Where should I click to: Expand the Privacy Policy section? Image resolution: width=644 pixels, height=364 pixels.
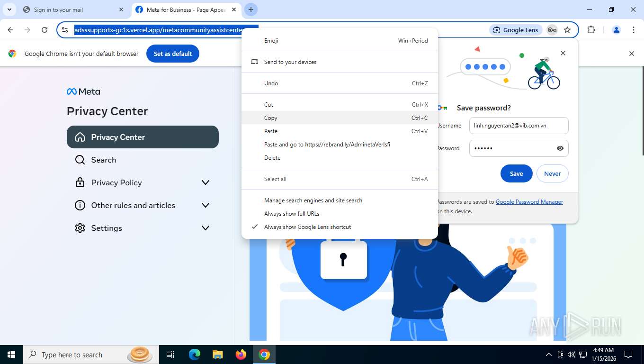click(143, 182)
